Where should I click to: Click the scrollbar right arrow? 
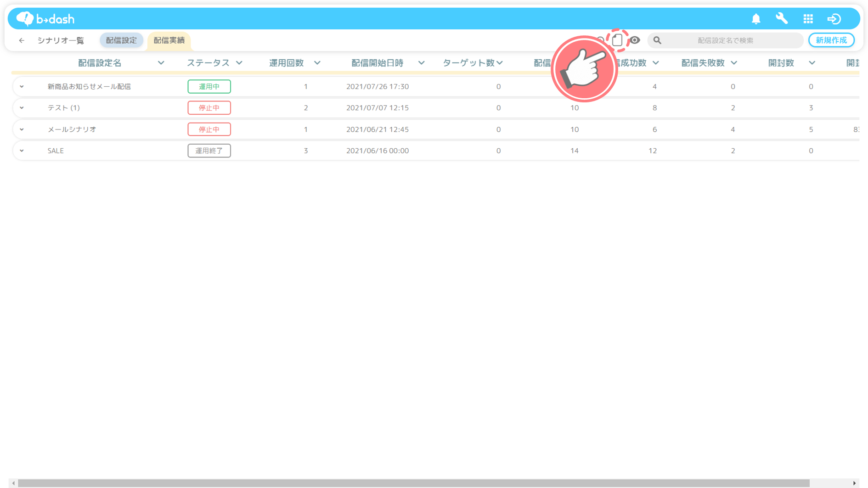tap(854, 483)
